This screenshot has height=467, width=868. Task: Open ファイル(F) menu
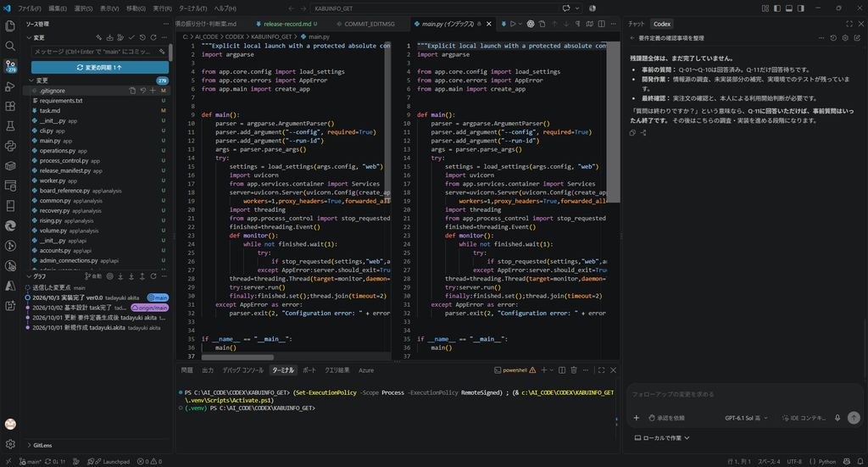[30, 8]
